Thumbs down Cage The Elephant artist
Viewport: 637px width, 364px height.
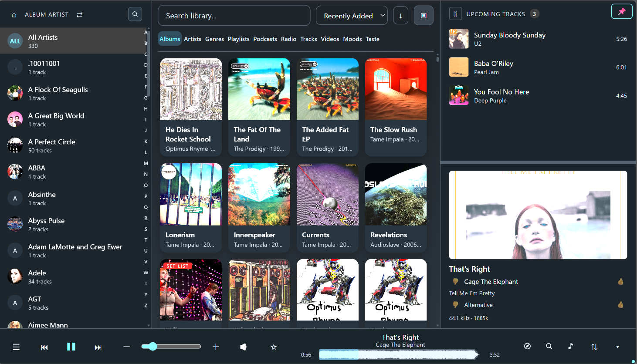455,281
